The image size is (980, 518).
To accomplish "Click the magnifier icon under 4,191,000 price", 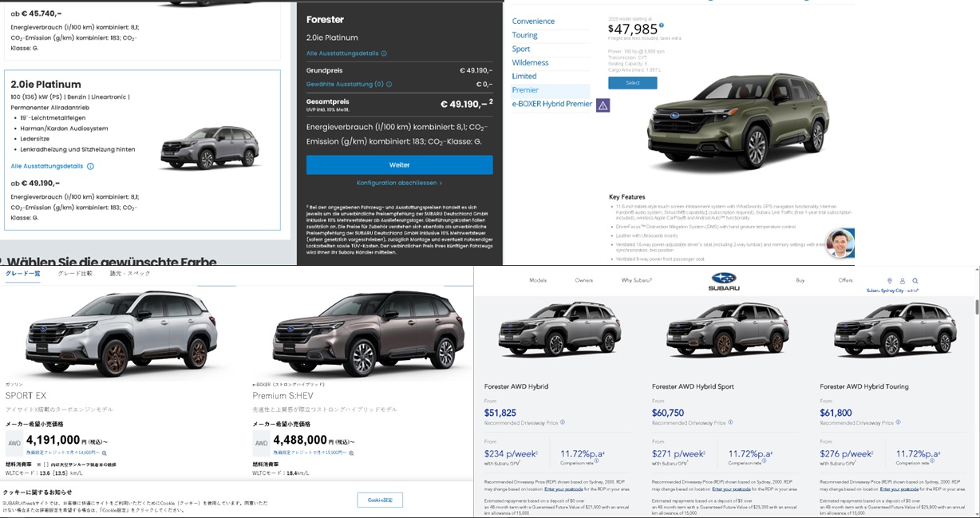I will (x=104, y=453).
